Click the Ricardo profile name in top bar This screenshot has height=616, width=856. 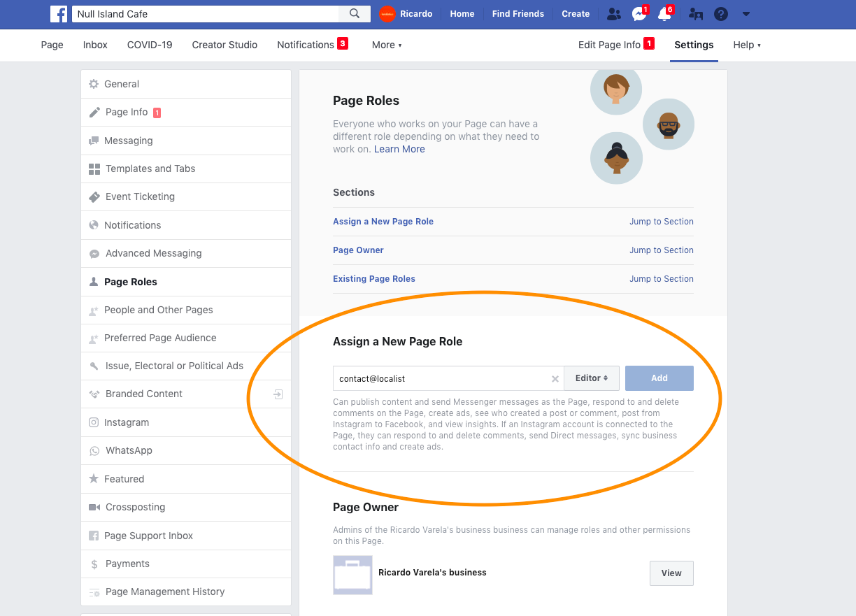(416, 14)
